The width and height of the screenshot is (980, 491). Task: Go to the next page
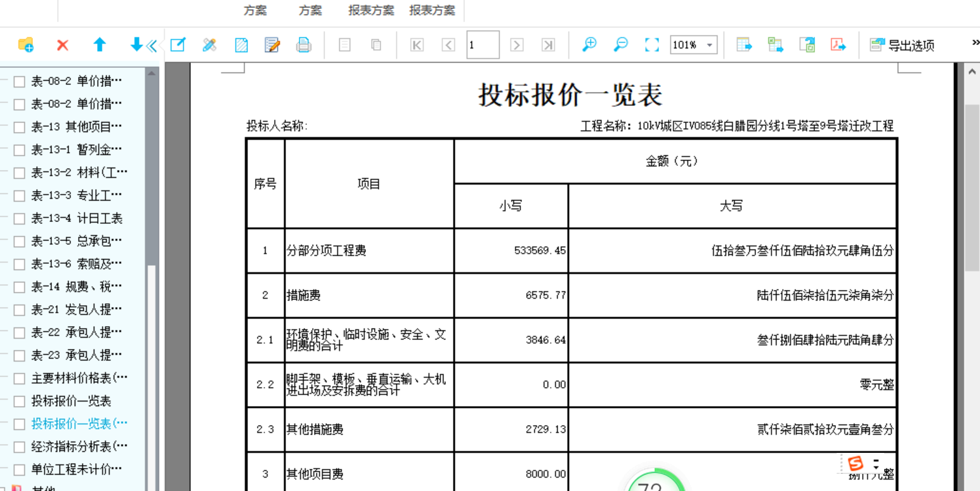point(517,45)
